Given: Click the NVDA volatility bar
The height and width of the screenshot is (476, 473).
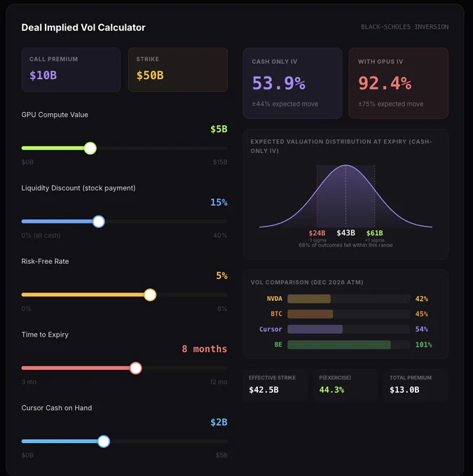Looking at the screenshot, I should click(x=348, y=299).
